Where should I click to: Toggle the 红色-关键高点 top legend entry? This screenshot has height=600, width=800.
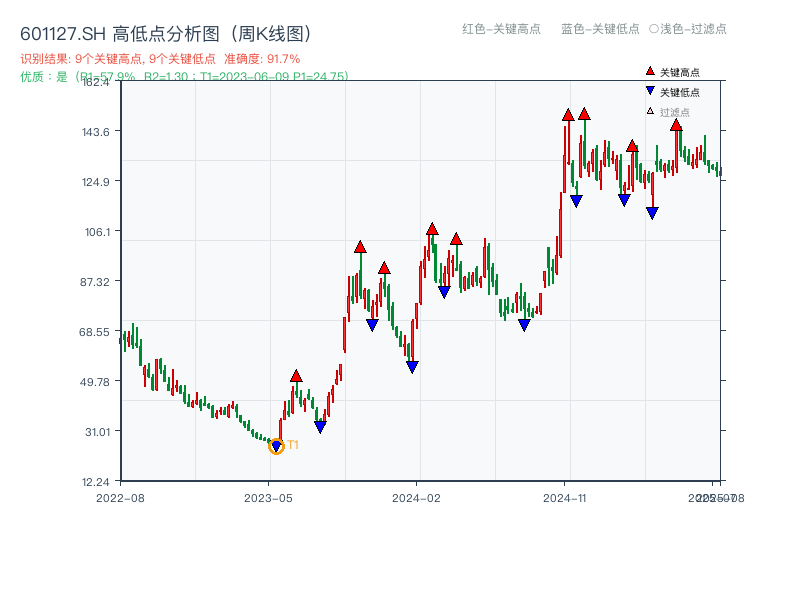coord(501,29)
